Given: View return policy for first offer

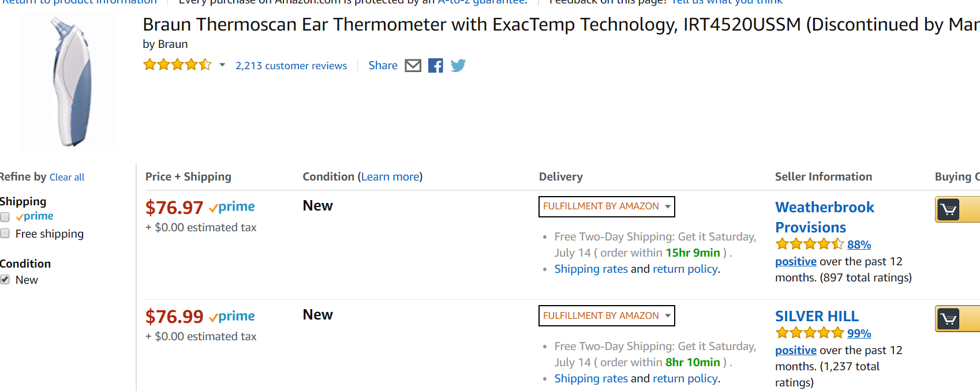Looking at the screenshot, I should (685, 269).
